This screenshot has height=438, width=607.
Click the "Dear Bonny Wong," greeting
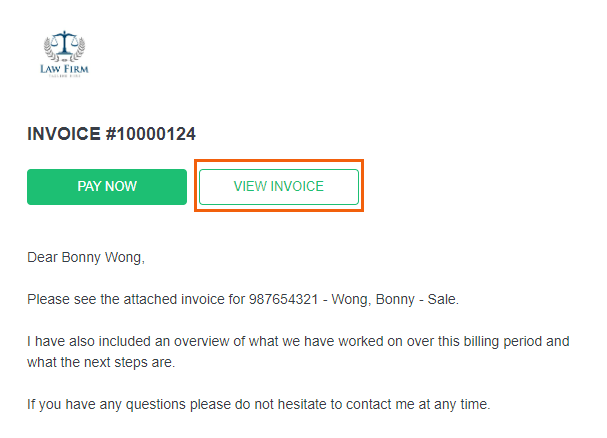86,258
